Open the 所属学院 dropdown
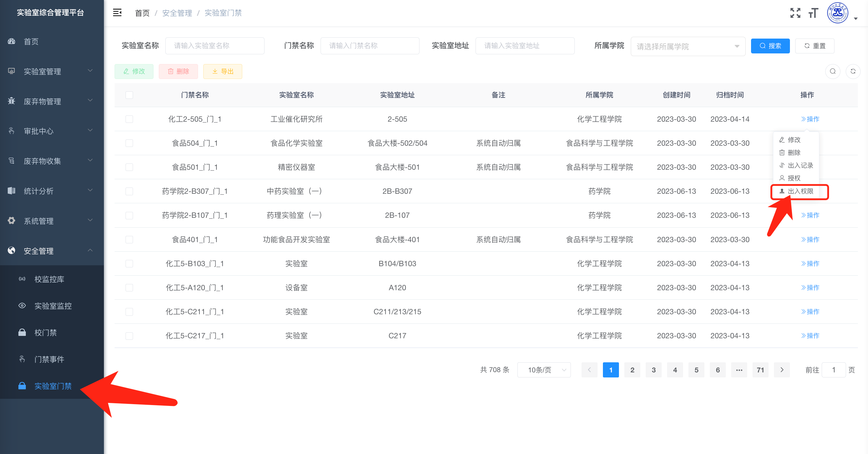 (688, 46)
